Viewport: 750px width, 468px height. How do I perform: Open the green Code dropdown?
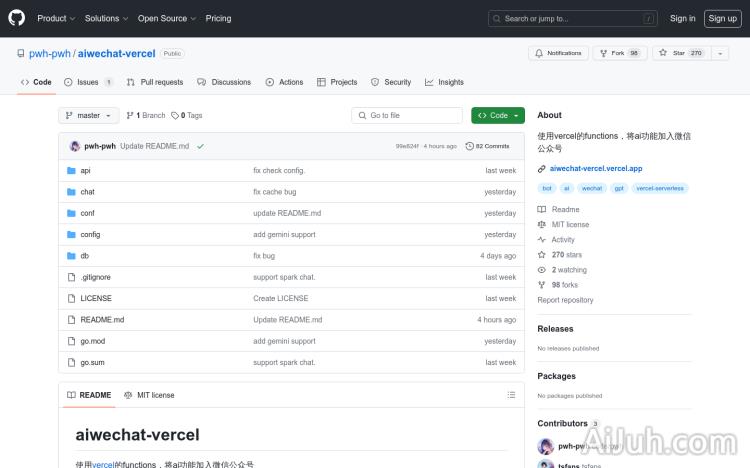[497, 116]
